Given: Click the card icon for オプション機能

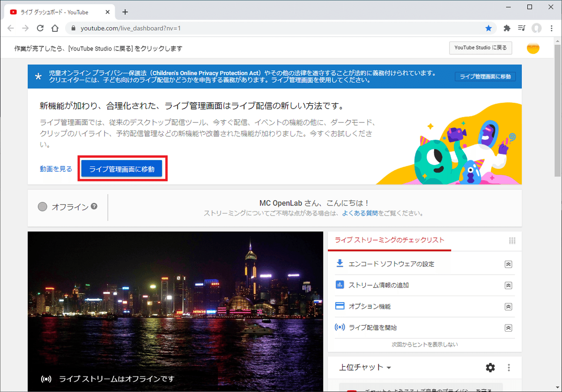Looking at the screenshot, I should [x=340, y=306].
